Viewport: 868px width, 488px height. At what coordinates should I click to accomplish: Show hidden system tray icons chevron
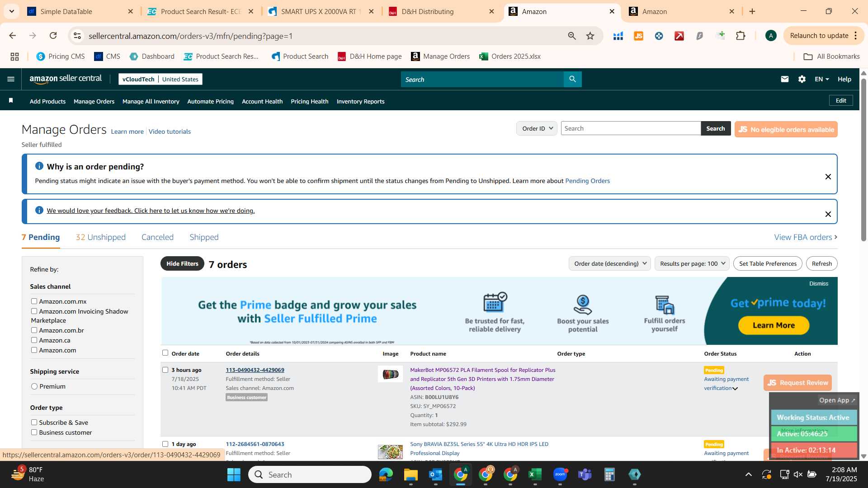[x=749, y=474]
